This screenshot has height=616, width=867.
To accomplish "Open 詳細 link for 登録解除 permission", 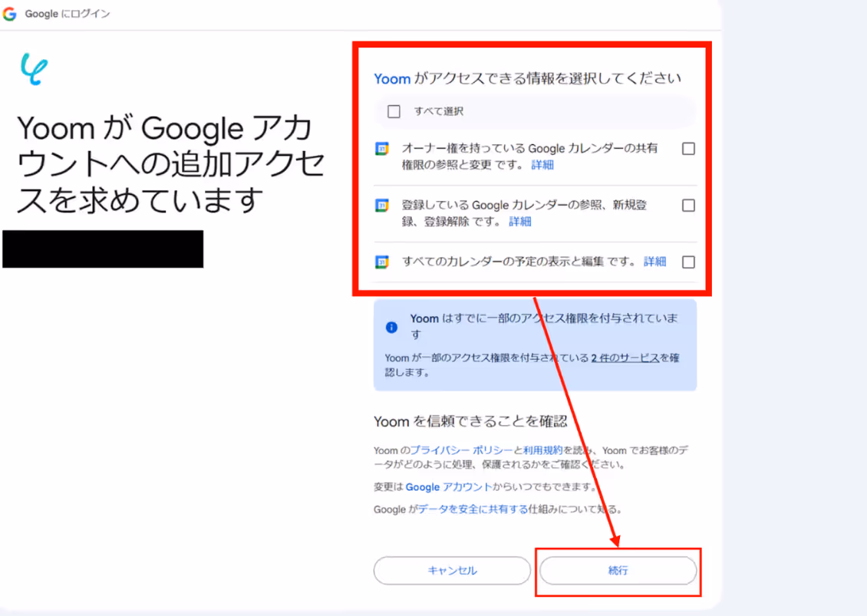I will [519, 222].
